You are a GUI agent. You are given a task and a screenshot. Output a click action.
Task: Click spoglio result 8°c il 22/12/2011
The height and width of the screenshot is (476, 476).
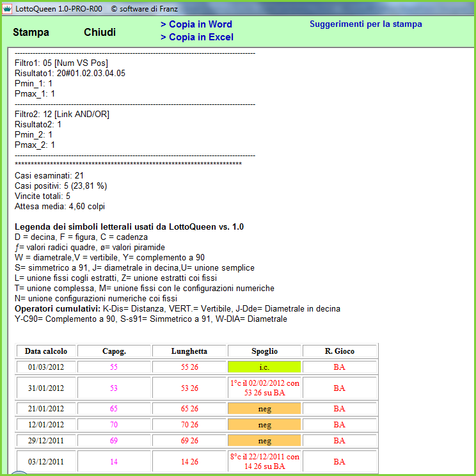click(x=264, y=461)
